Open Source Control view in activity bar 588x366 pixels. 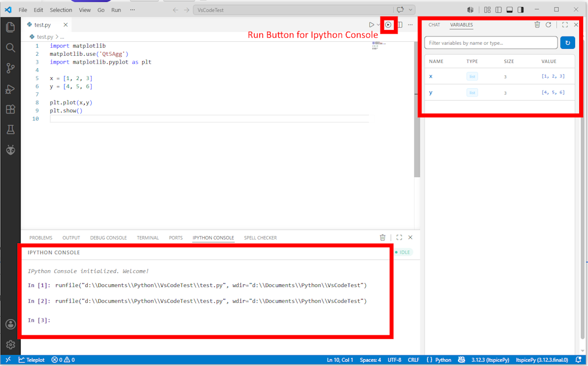[11, 68]
